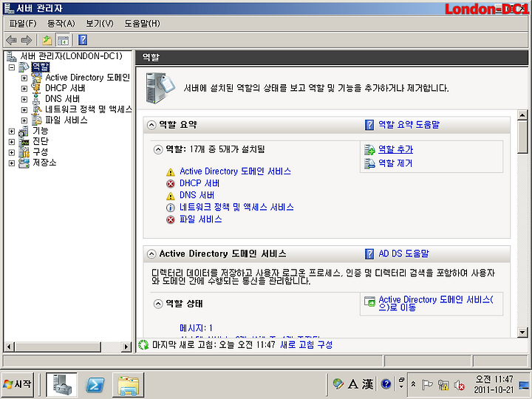Viewport: 532px width, 399px height.
Task: Open the AD DS 도움말 link
Action: tap(403, 253)
